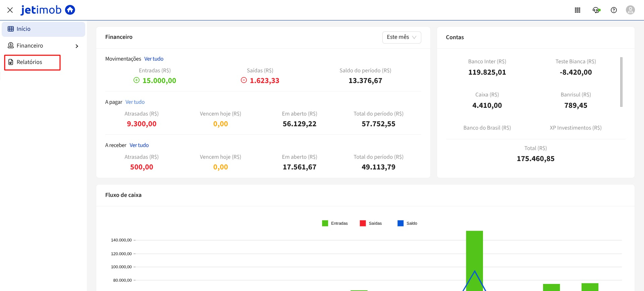This screenshot has height=291, width=644.
Task: Click Ver tudo next to Movimentações
Action: coord(154,59)
